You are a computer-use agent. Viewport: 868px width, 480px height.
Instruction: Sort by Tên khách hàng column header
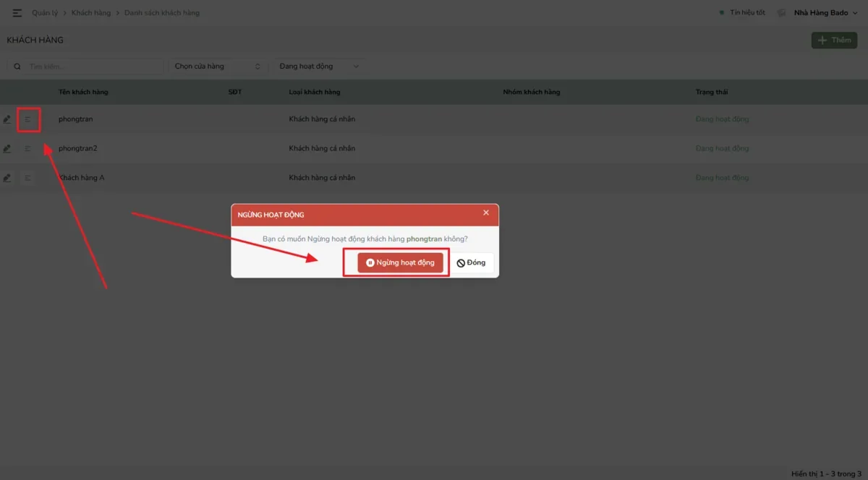coord(83,92)
